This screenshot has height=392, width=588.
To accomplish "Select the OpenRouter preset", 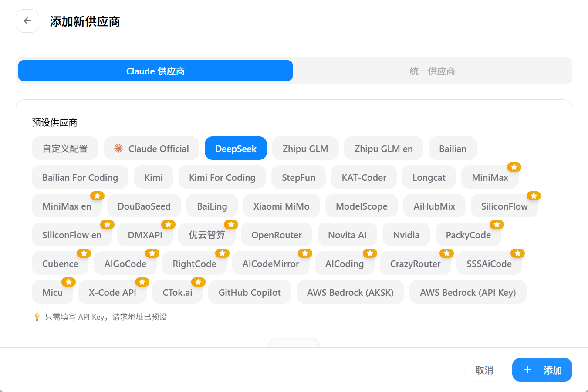I will click(x=277, y=235).
